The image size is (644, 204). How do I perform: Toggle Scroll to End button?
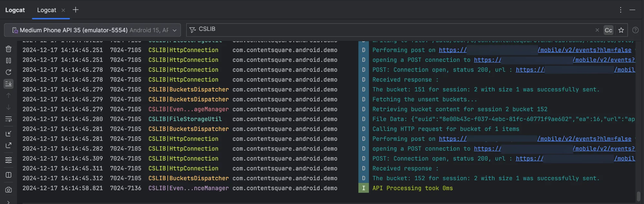point(9,84)
